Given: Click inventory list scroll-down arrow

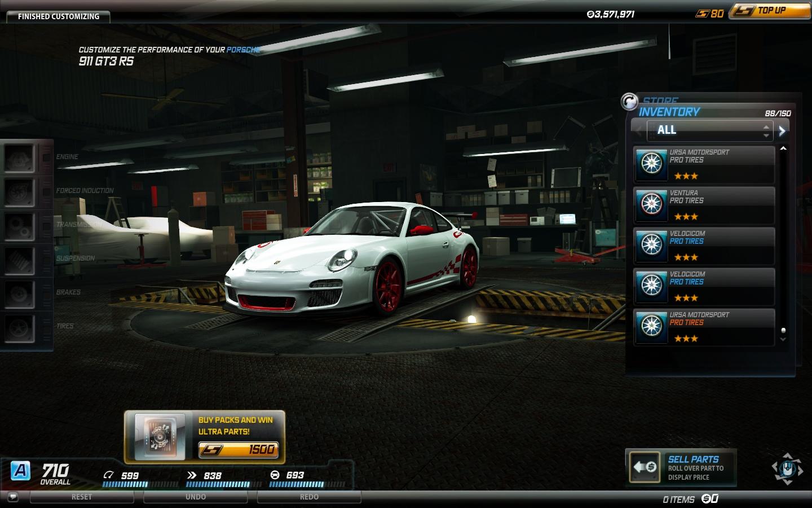Looking at the screenshot, I should (x=783, y=339).
